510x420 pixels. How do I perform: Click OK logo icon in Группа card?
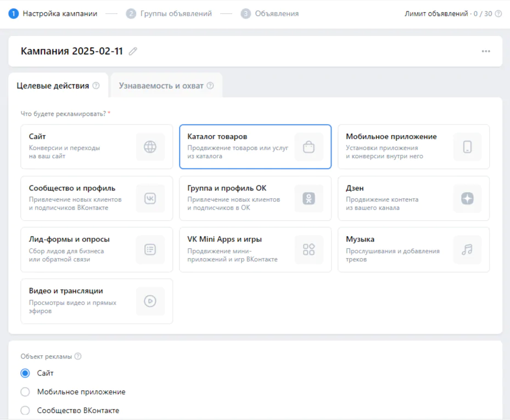click(309, 198)
